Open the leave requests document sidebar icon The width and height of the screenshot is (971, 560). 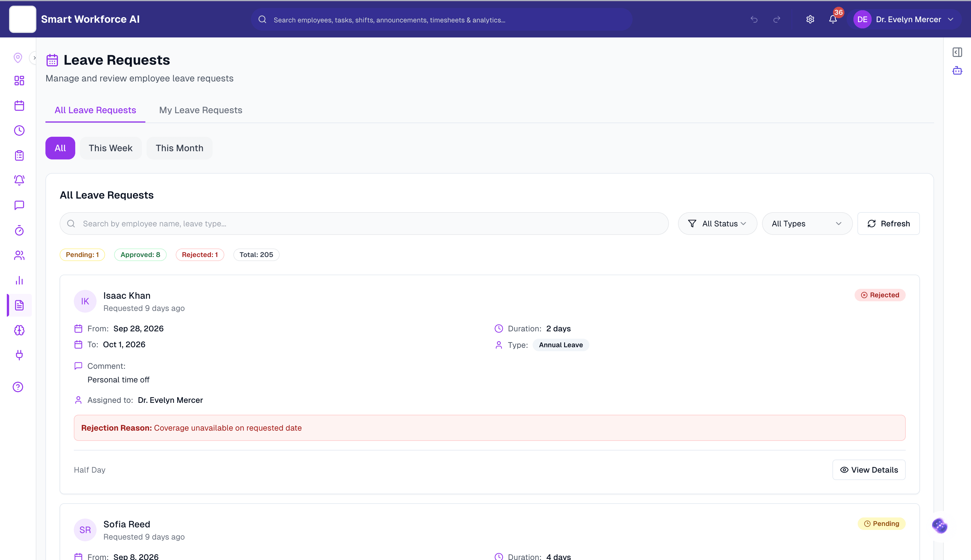[x=19, y=305]
